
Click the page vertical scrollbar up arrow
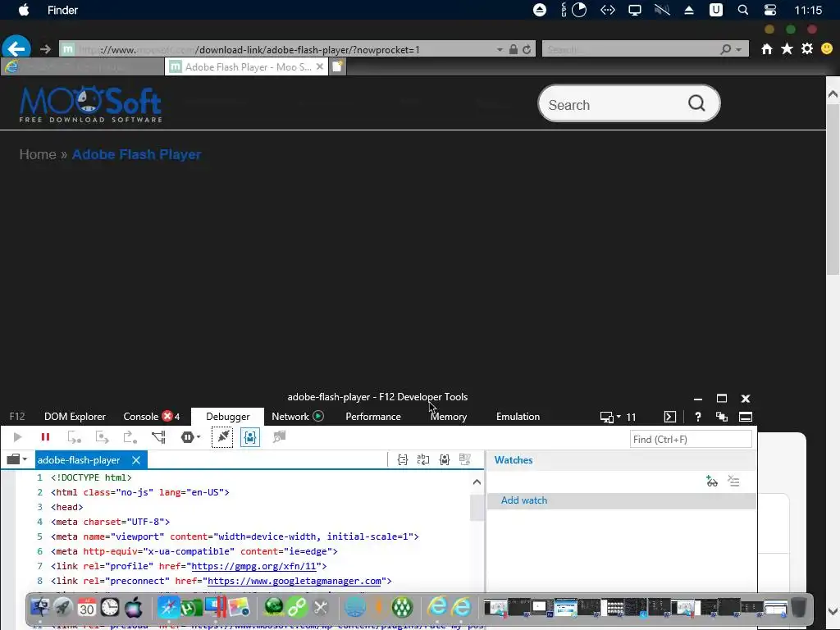point(833,94)
